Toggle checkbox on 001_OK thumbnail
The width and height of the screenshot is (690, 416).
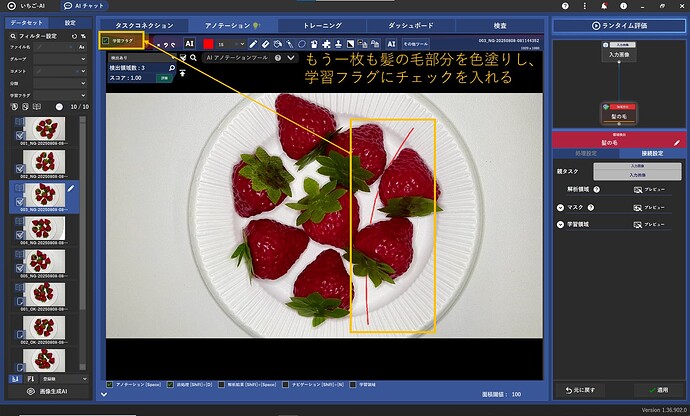pos(20,302)
